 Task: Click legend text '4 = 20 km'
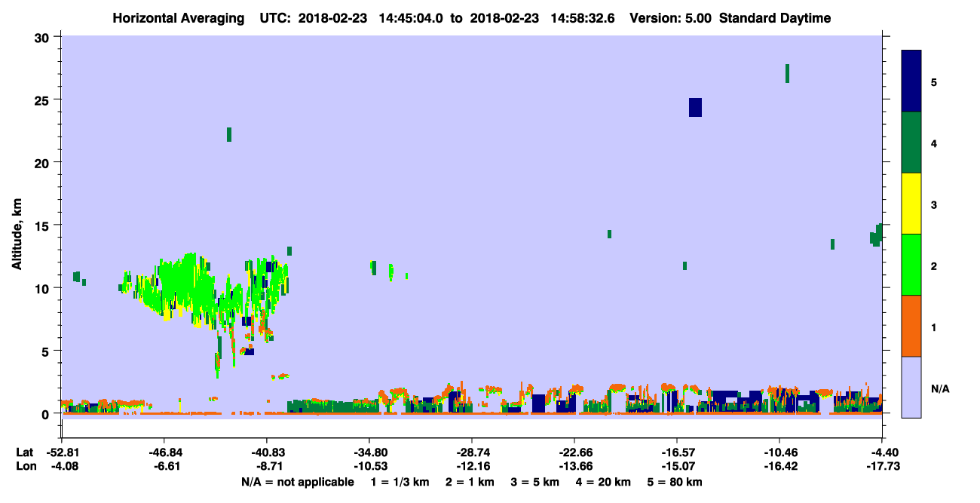[x=604, y=482]
